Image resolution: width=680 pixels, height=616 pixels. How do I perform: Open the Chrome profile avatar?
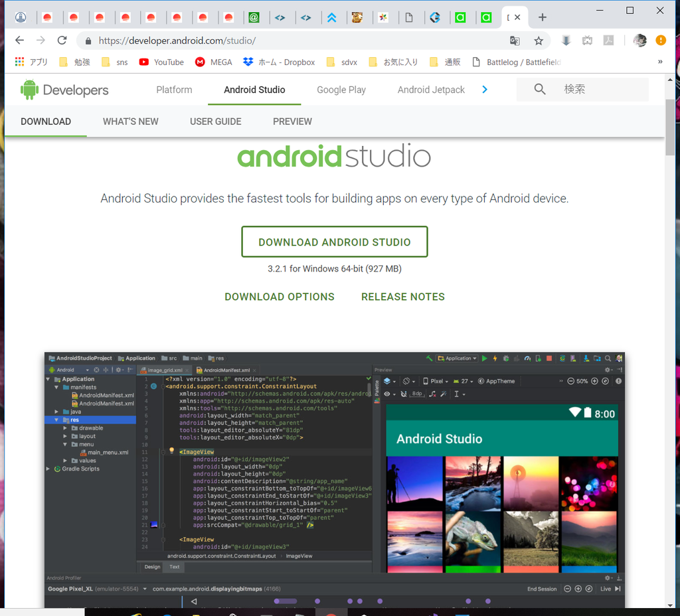click(x=639, y=40)
